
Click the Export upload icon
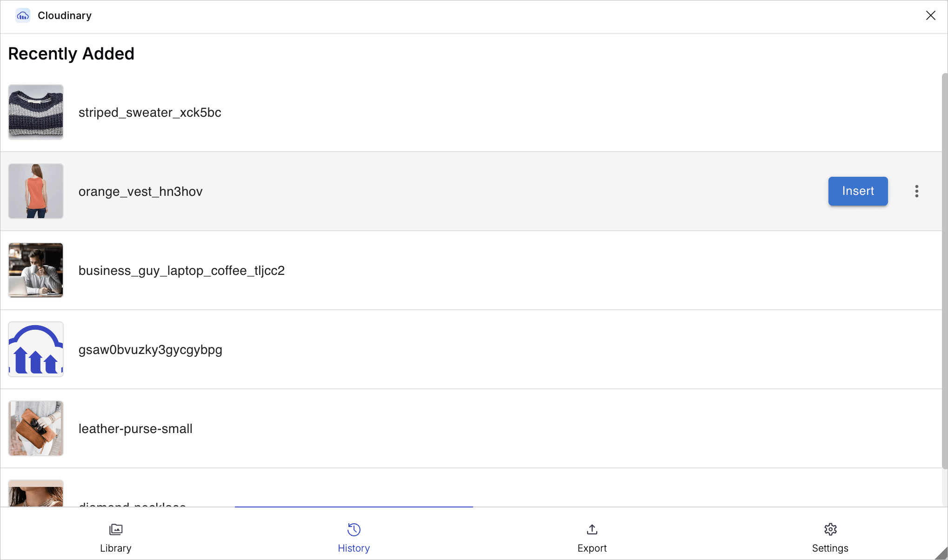coord(592,529)
